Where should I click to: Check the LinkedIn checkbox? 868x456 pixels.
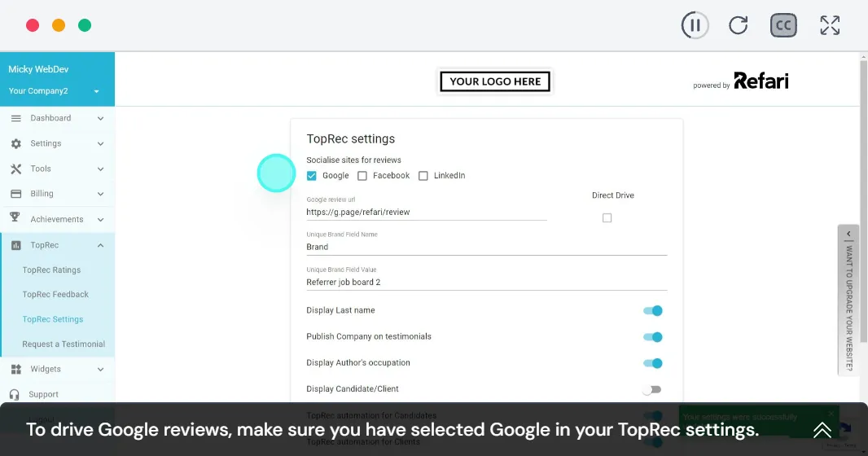(423, 176)
